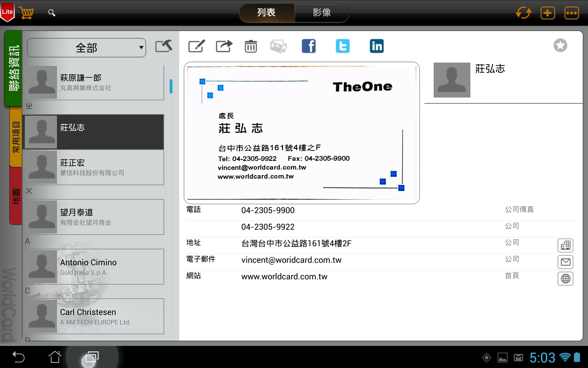Image resolution: width=588 pixels, height=368 pixels.
Task: Click the sync arrows icon
Action: [x=523, y=13]
